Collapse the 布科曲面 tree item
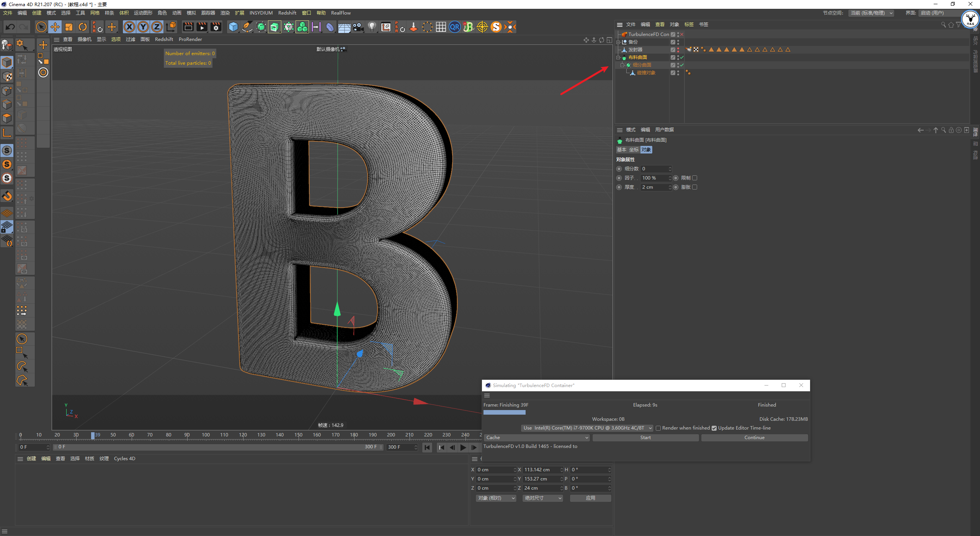This screenshot has height=536, width=980. point(618,57)
